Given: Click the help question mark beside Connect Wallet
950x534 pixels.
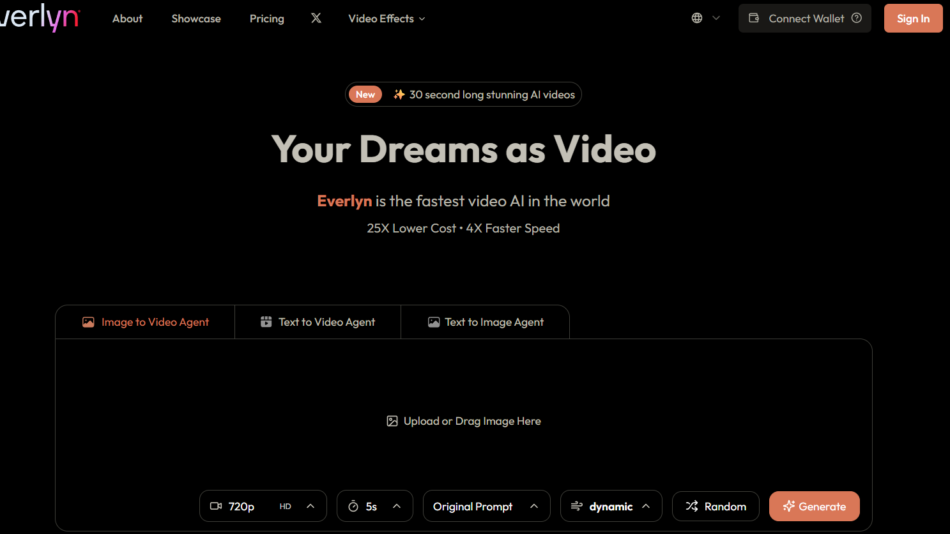Looking at the screenshot, I should click(856, 18).
